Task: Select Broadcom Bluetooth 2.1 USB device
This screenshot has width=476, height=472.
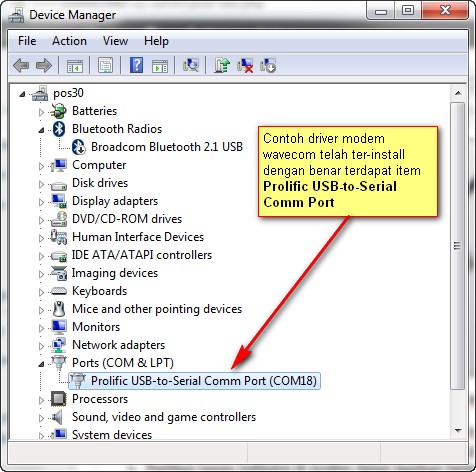Action: [x=157, y=147]
